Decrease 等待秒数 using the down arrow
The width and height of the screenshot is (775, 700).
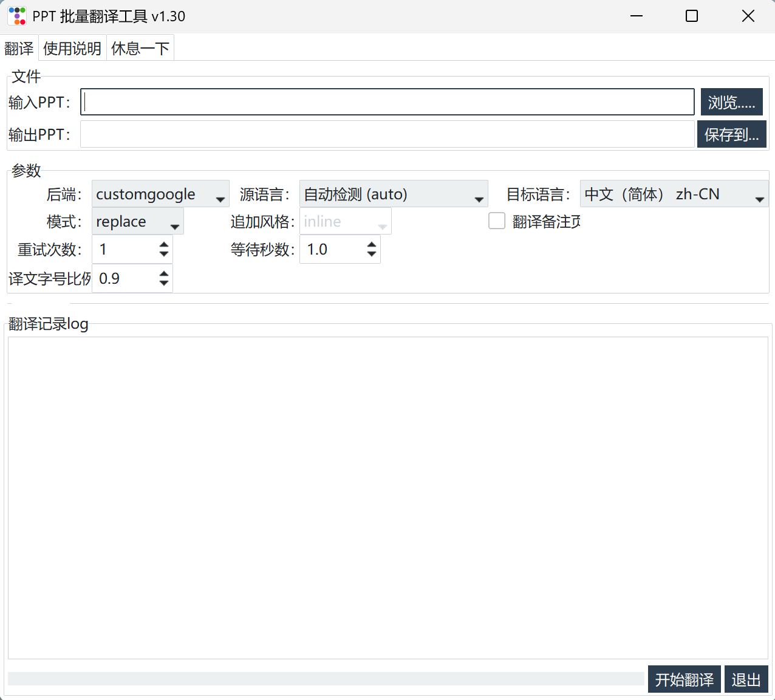372,254
